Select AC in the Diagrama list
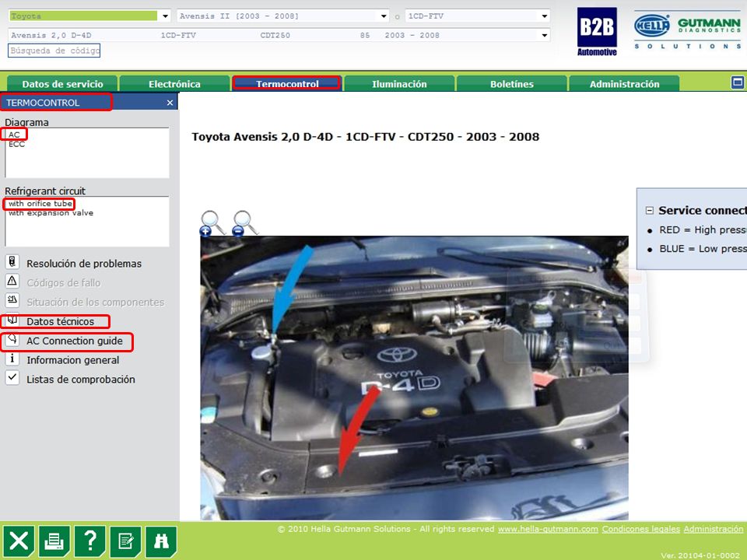 [x=14, y=135]
